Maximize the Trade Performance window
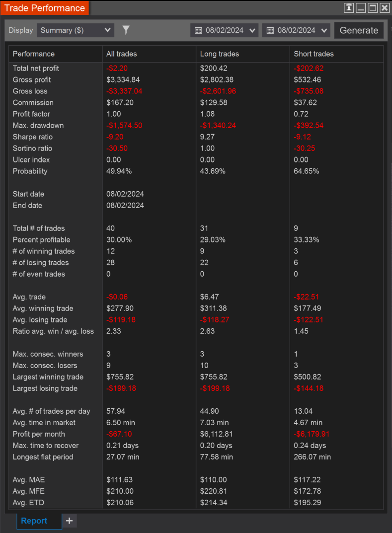 pos(373,8)
